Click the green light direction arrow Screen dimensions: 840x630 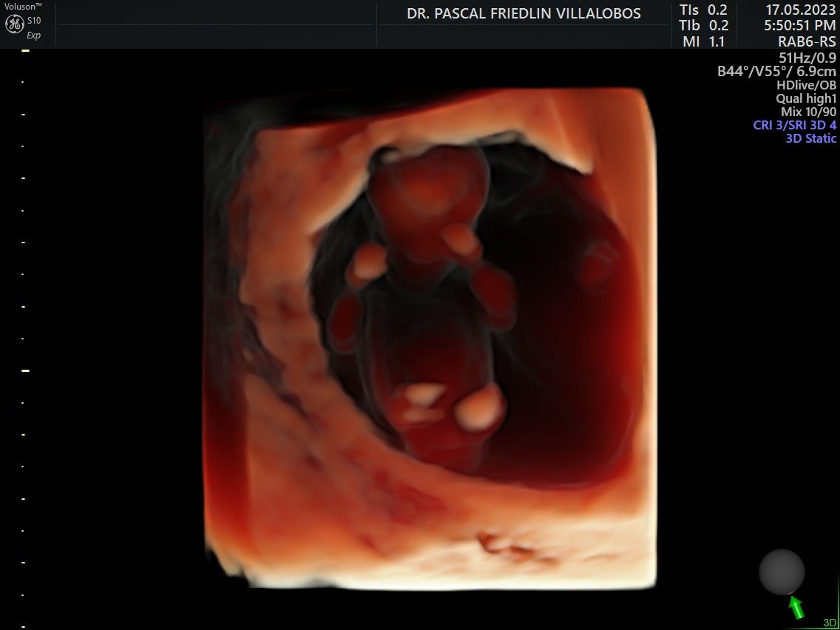796,607
